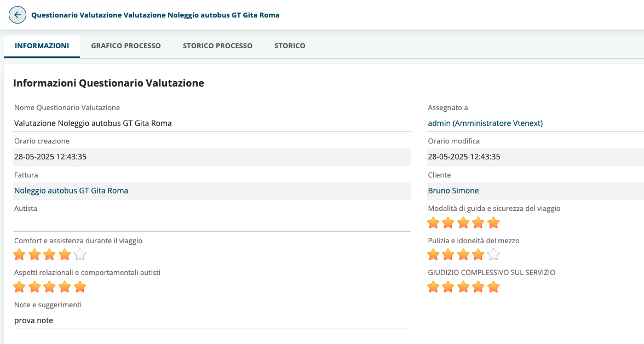Open the Noleggio autobus GT Gita Roma invoice link
This screenshot has height=344, width=644.
(x=71, y=191)
